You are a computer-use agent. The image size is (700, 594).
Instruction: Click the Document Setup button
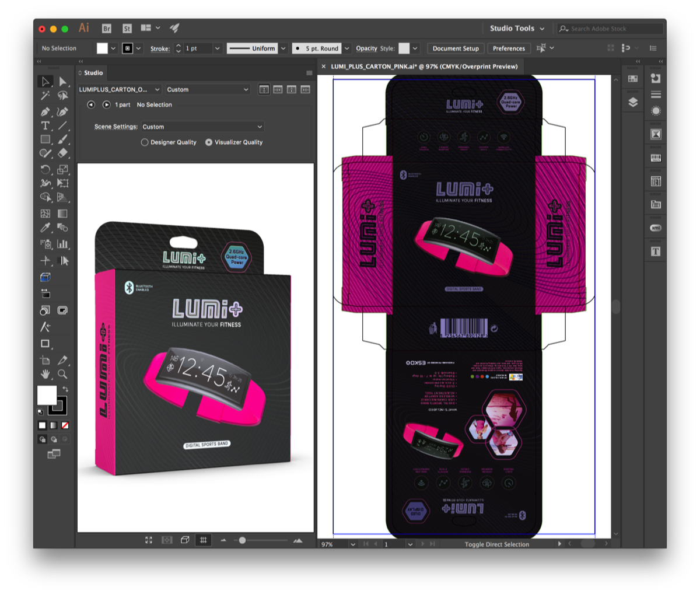(456, 48)
